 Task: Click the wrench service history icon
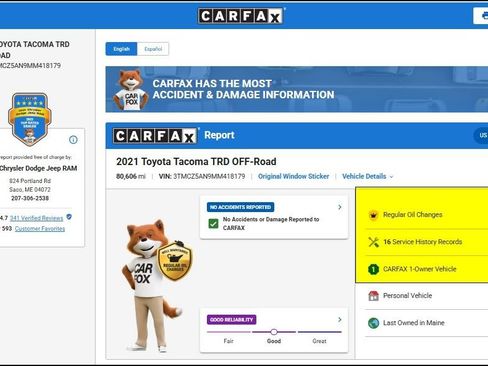tap(373, 242)
